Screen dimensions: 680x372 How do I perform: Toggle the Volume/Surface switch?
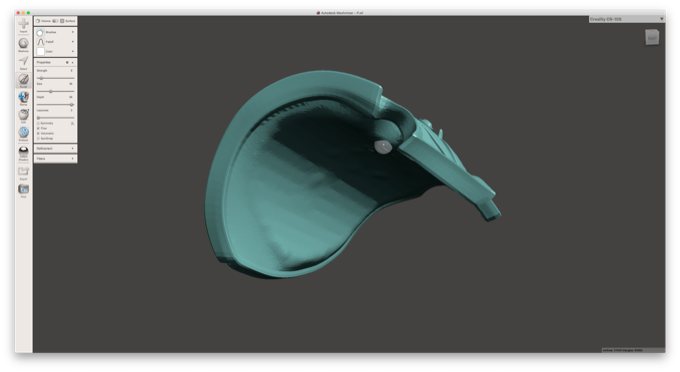tap(55, 21)
